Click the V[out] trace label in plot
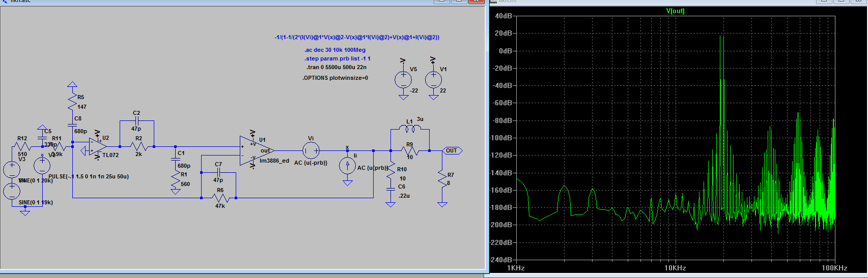Screen dimensions: 868x278 point(676,11)
